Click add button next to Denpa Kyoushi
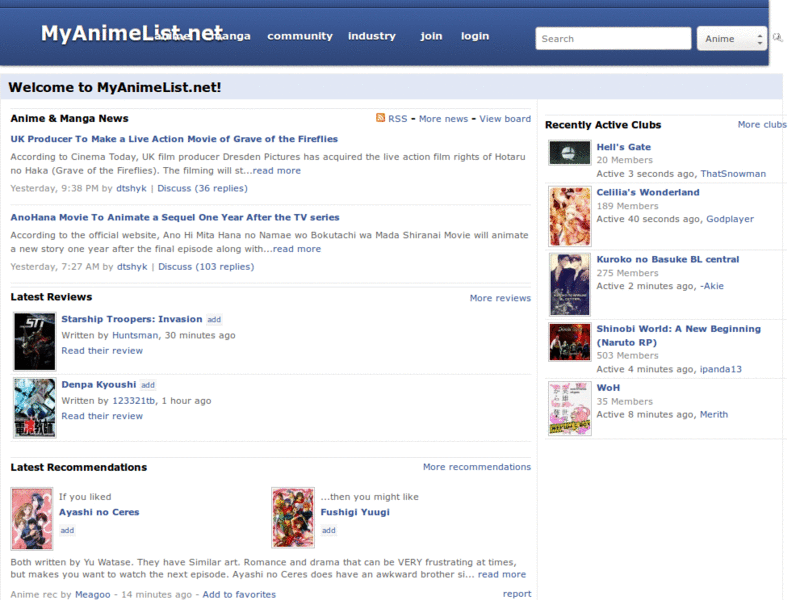This screenshot has width=800, height=600. [148, 385]
